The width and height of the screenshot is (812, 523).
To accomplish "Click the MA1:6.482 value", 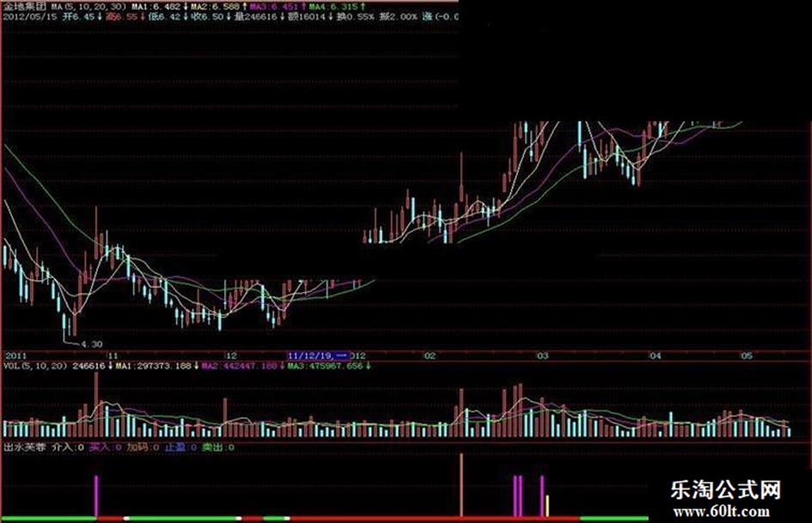I will 156,7.
